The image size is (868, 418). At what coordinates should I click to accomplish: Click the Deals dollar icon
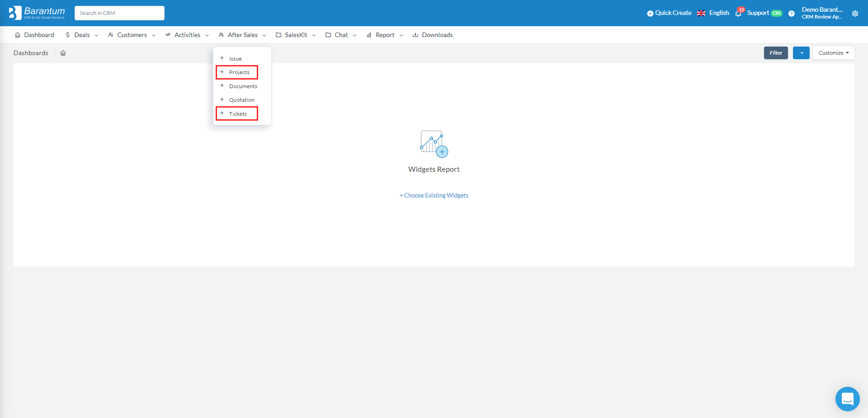(x=68, y=35)
